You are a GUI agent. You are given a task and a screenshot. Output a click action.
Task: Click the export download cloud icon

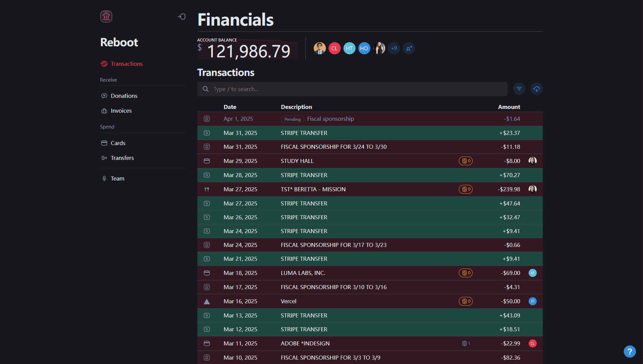pos(536,89)
